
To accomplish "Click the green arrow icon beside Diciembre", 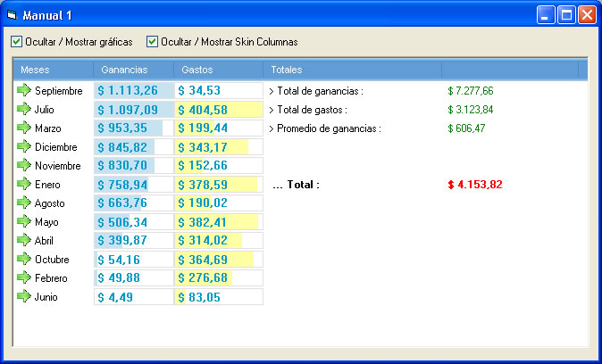I will [x=24, y=146].
